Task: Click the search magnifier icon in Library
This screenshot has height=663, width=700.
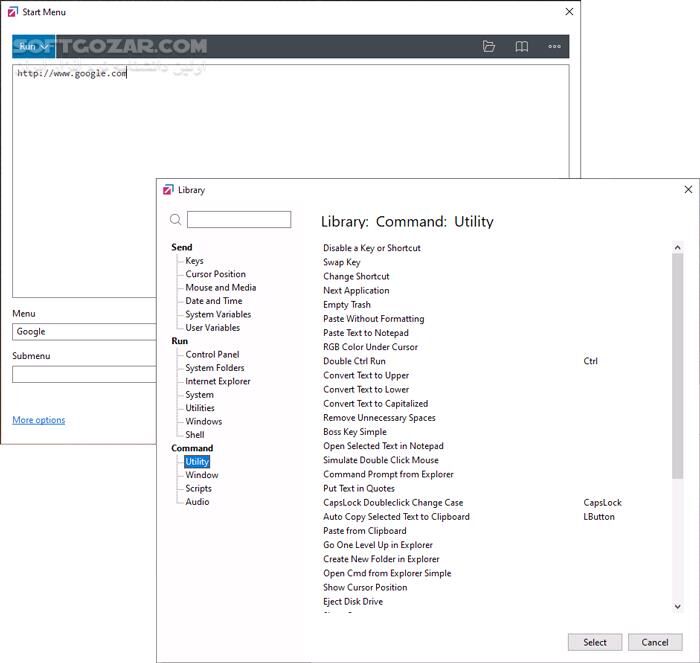Action: pyautogui.click(x=175, y=220)
